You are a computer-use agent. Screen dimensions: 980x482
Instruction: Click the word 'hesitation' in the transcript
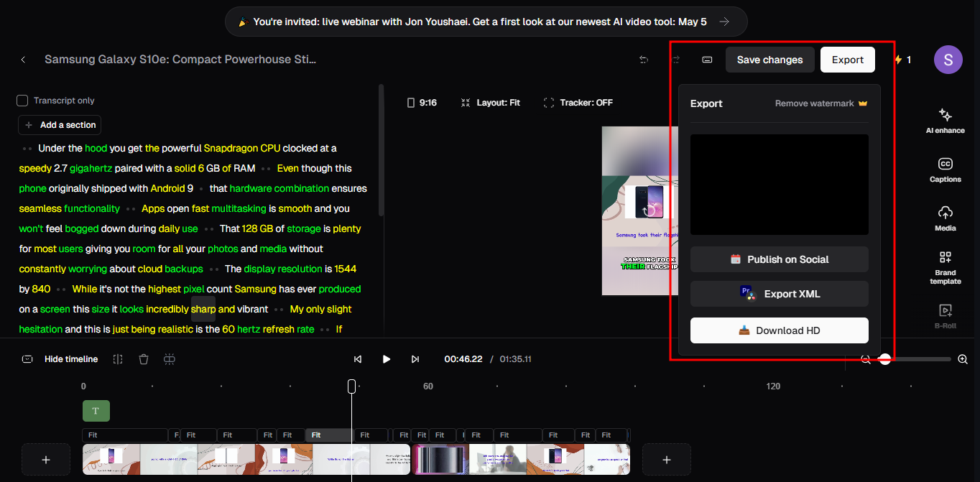[40, 329]
